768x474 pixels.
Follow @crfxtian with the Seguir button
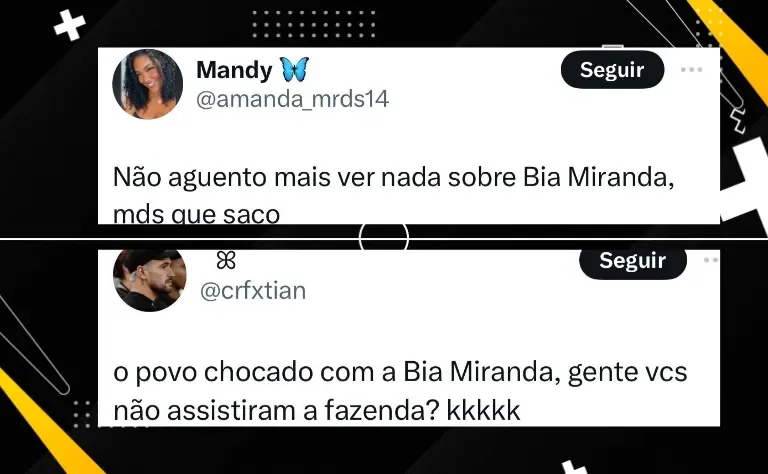pos(632,263)
